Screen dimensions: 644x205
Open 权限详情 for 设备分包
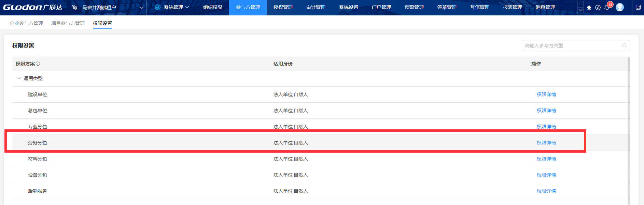[x=546, y=175]
